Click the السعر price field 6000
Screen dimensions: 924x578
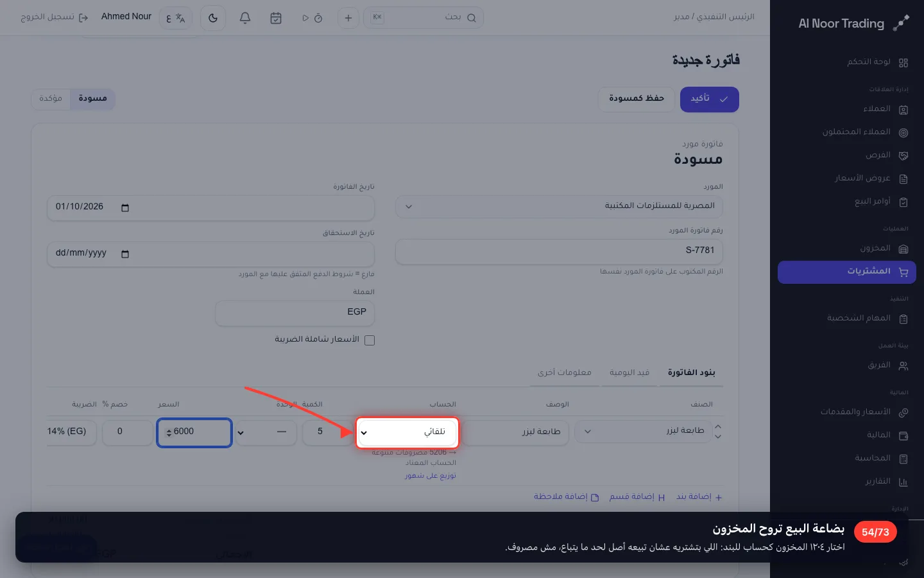click(194, 432)
